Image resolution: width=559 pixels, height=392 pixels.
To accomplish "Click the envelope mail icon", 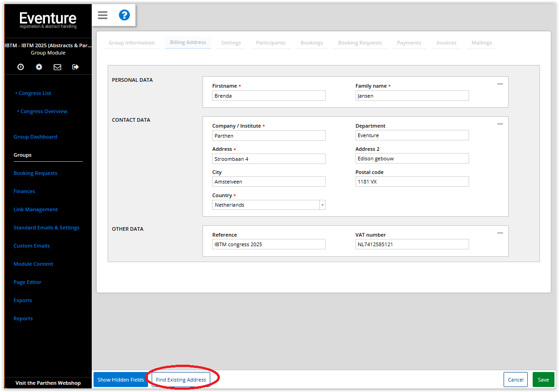I will point(57,67).
